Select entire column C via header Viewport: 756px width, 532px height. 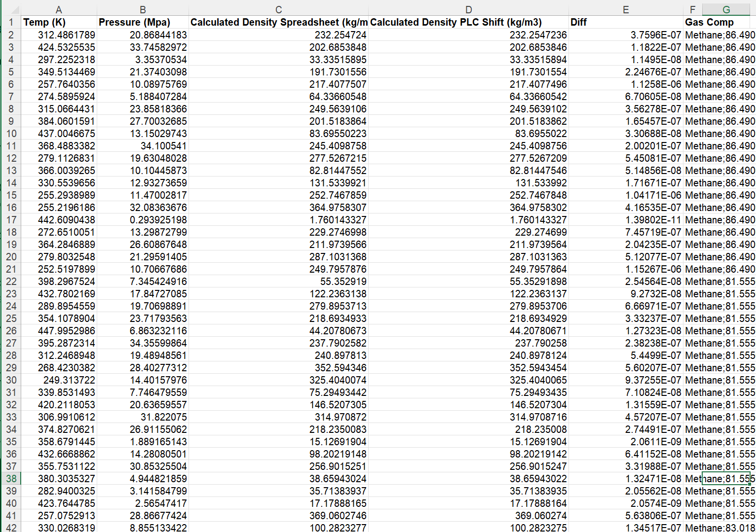[x=278, y=10]
